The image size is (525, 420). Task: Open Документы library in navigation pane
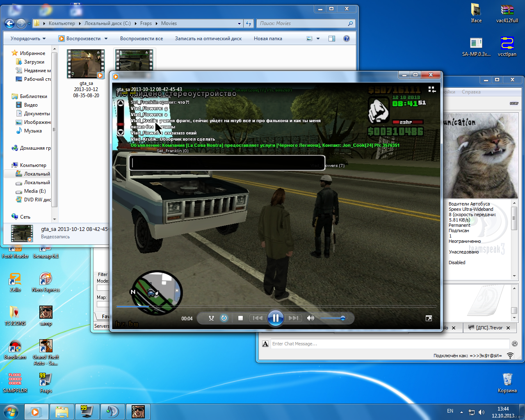click(x=37, y=114)
